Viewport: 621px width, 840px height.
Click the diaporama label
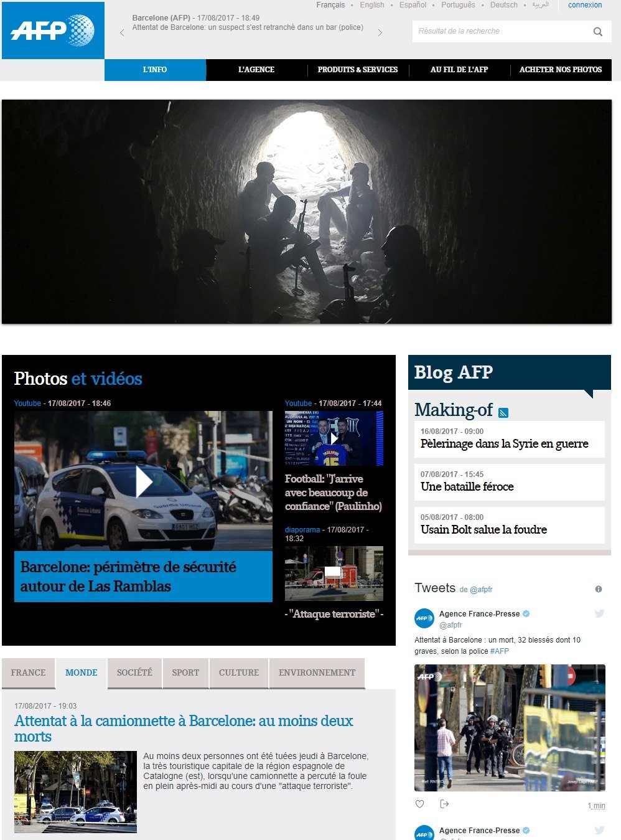coord(302,530)
